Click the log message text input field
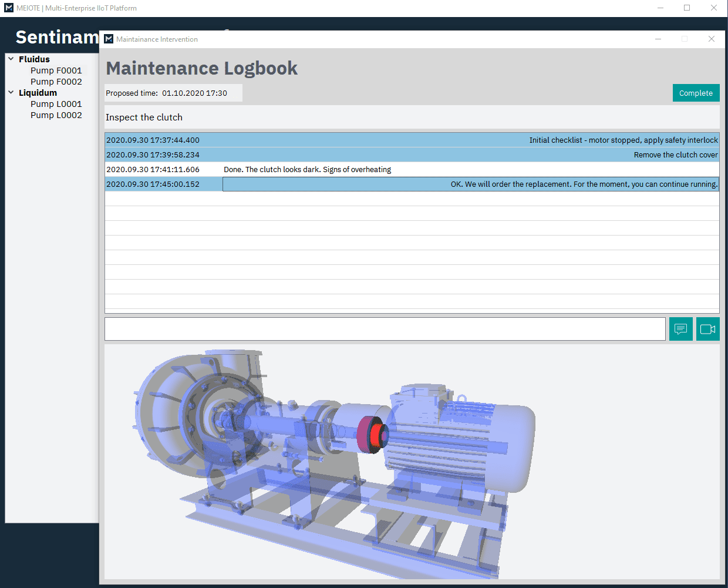This screenshot has height=588, width=728. click(x=385, y=329)
